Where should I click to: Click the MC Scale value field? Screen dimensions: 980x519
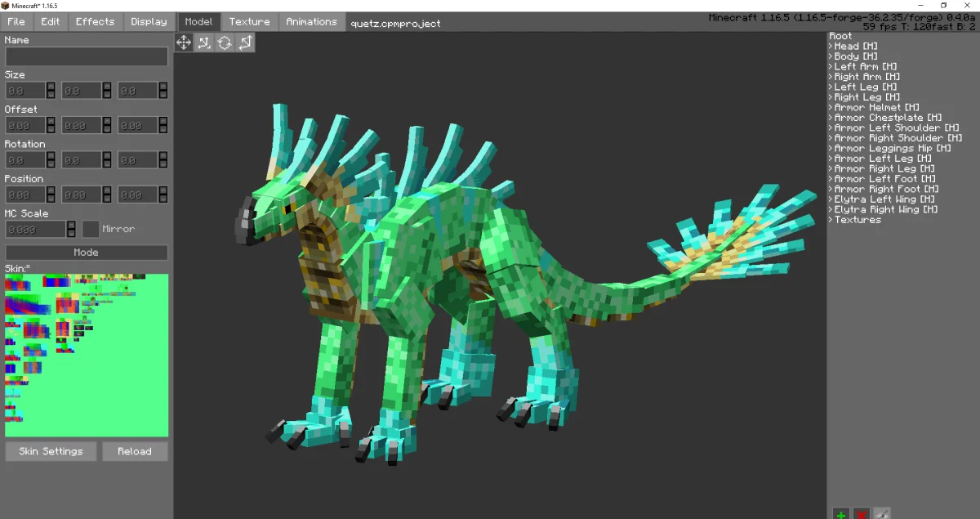[x=35, y=230]
